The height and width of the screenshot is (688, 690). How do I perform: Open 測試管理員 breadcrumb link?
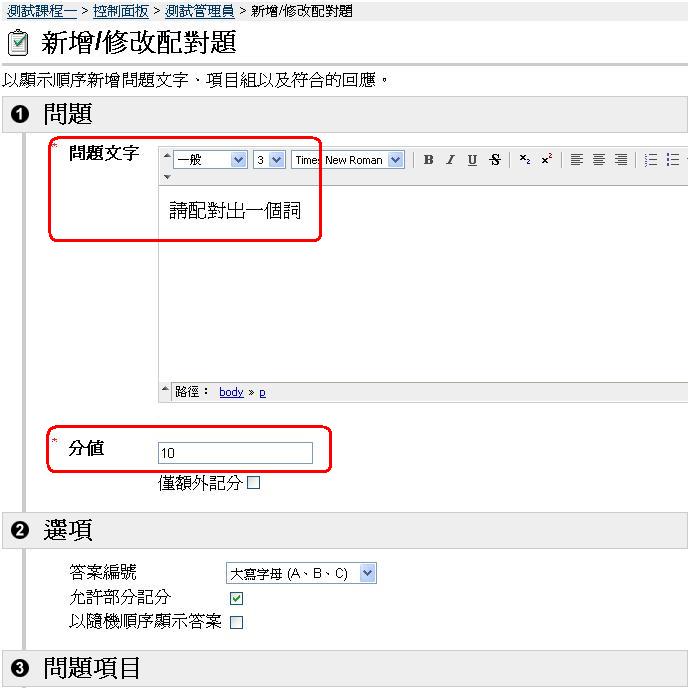[x=199, y=11]
